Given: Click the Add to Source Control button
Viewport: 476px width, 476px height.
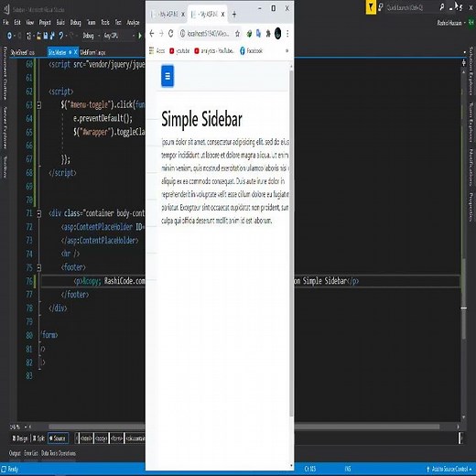Looking at the screenshot, I should pos(449,469).
